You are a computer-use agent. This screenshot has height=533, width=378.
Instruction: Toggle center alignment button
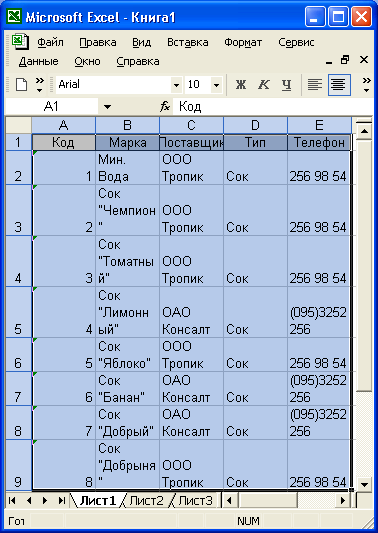click(x=339, y=85)
